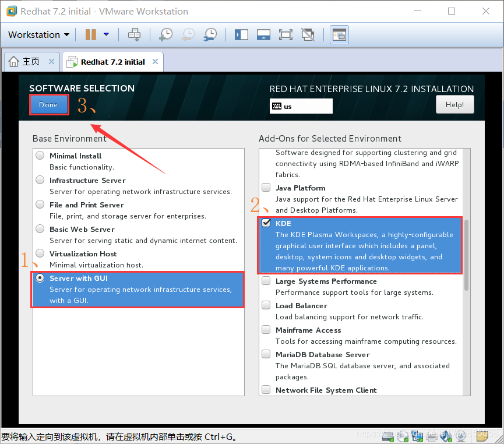Click 'Basic functionality.' description text
The width and height of the screenshot is (504, 444).
82,167
